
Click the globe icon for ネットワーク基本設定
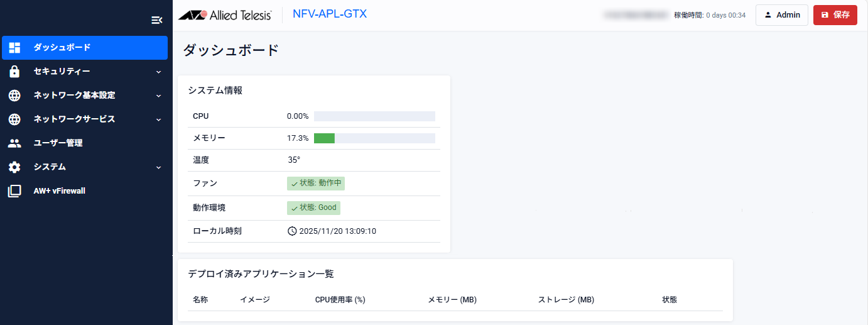[14, 96]
